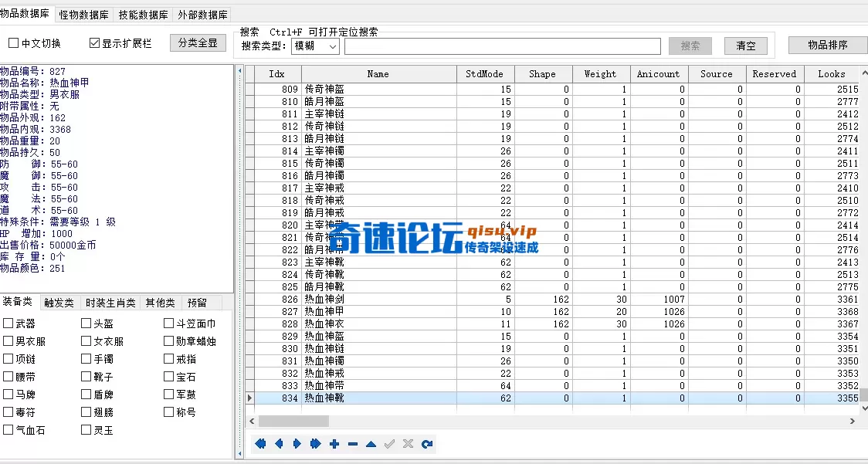Open the 触发类 tab
Image resolution: width=868 pixels, height=464 pixels.
pyautogui.click(x=59, y=302)
